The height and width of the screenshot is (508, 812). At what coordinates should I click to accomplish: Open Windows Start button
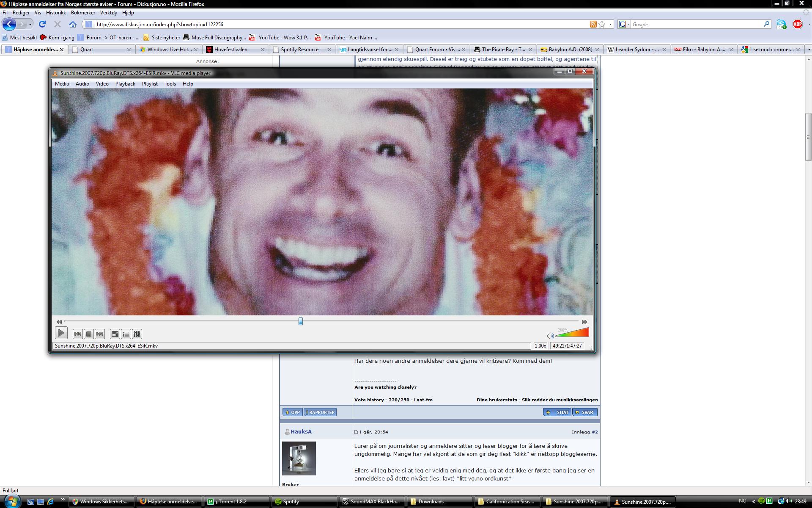coord(12,501)
